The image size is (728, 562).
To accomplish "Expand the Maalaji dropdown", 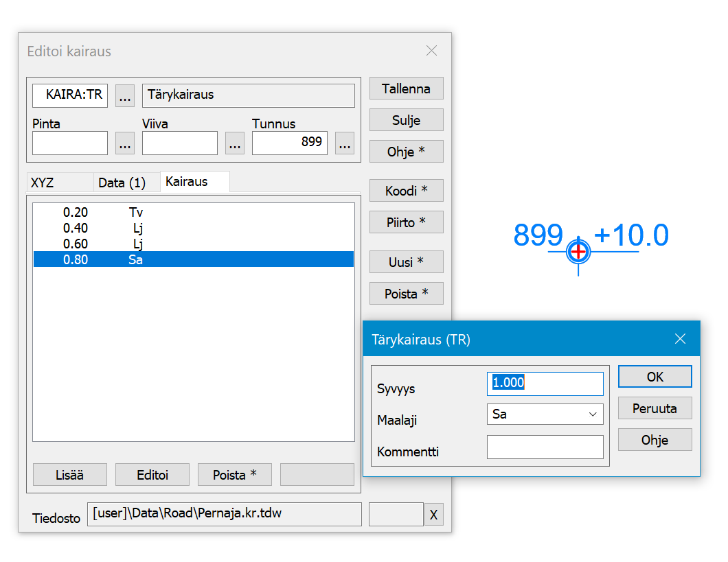I will 592,414.
